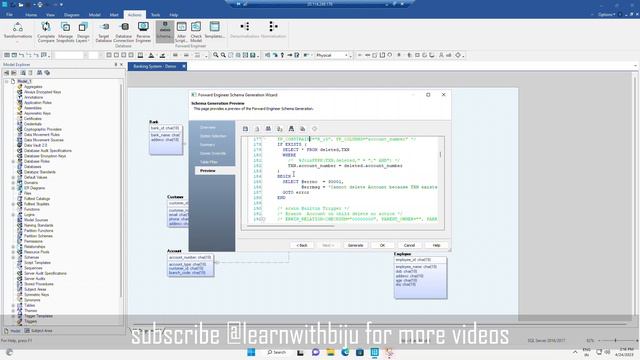This screenshot has width=640, height=360.
Task: Select Aggregates in Model Explorer
Action: (33, 87)
